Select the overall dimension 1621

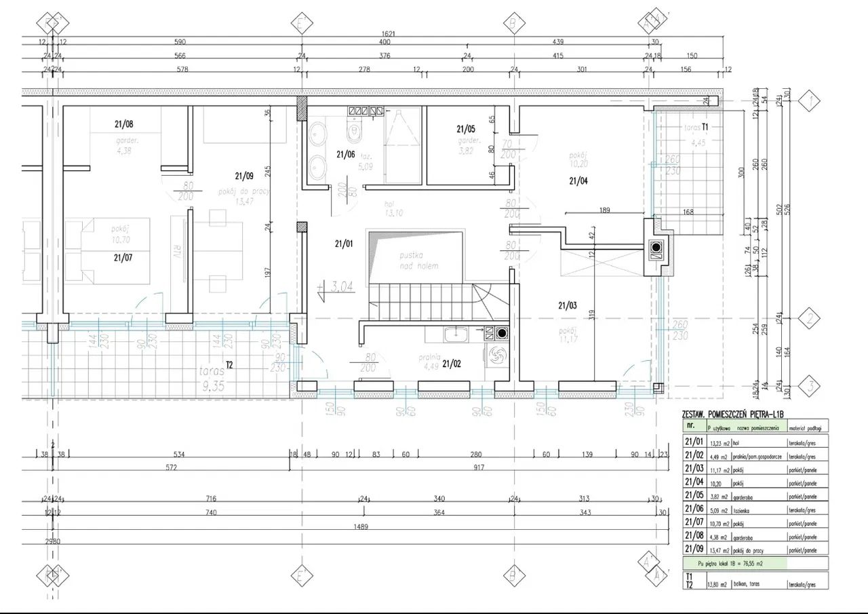point(389,33)
